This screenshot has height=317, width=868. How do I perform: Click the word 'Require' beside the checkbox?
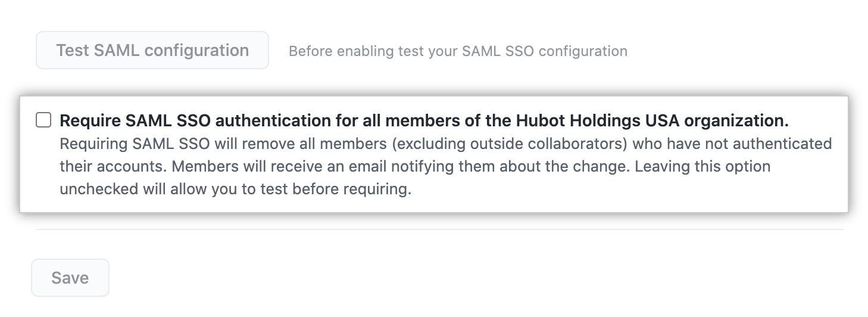(x=90, y=121)
